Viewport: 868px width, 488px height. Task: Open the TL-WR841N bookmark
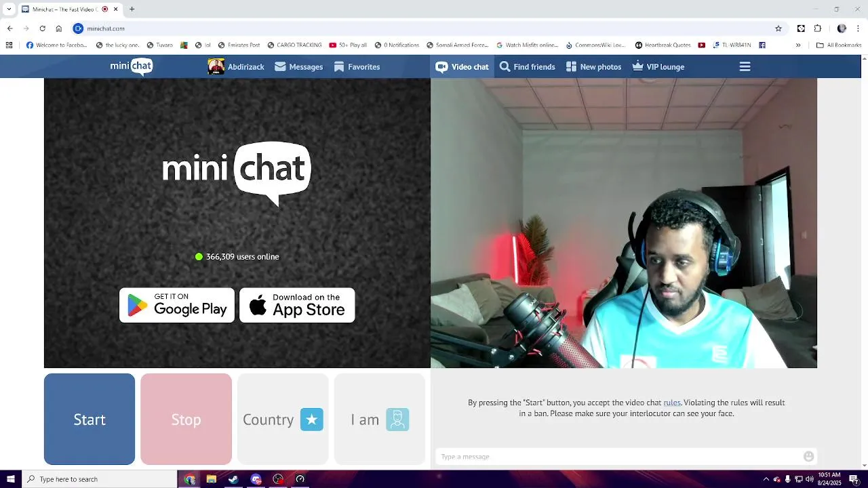[x=732, y=45]
